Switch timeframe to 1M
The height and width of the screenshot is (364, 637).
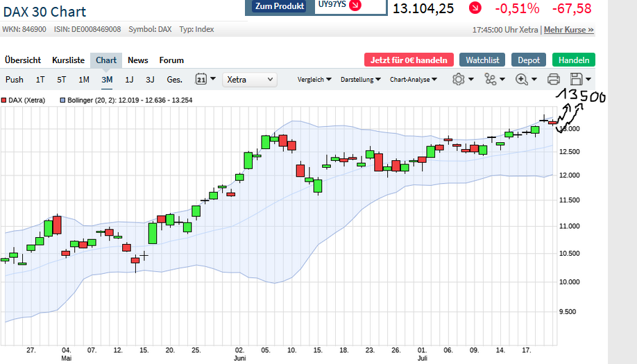[x=84, y=80]
